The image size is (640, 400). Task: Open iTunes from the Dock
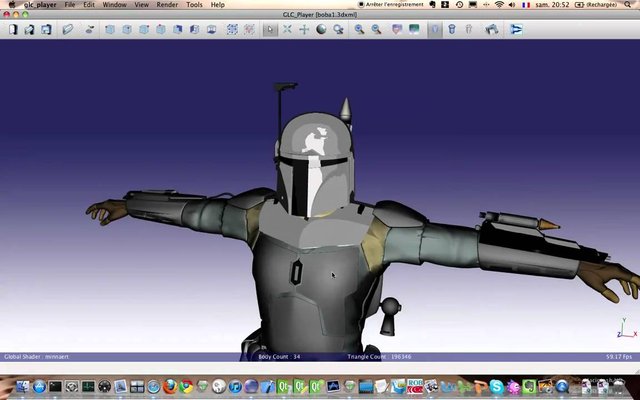click(x=235, y=386)
